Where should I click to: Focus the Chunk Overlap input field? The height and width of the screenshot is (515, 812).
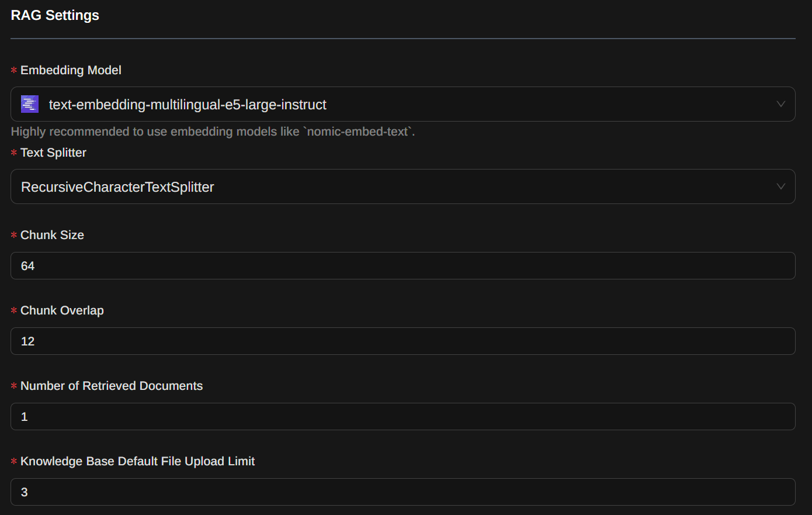402,341
